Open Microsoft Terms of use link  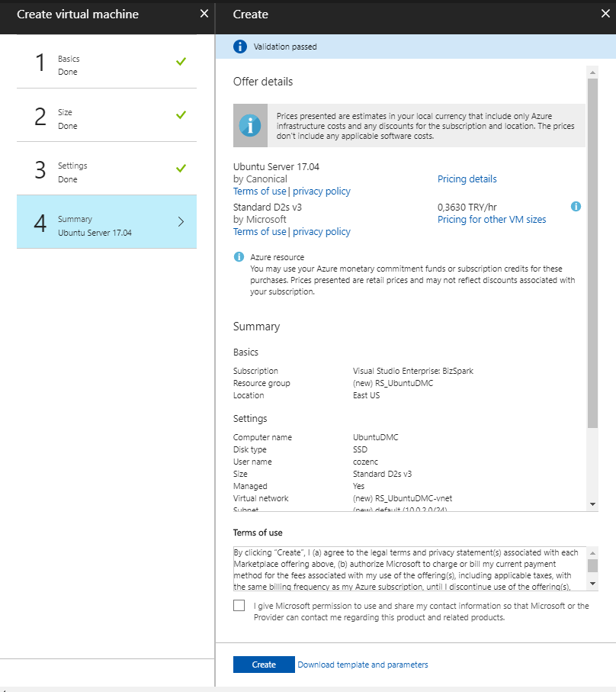coord(260,232)
